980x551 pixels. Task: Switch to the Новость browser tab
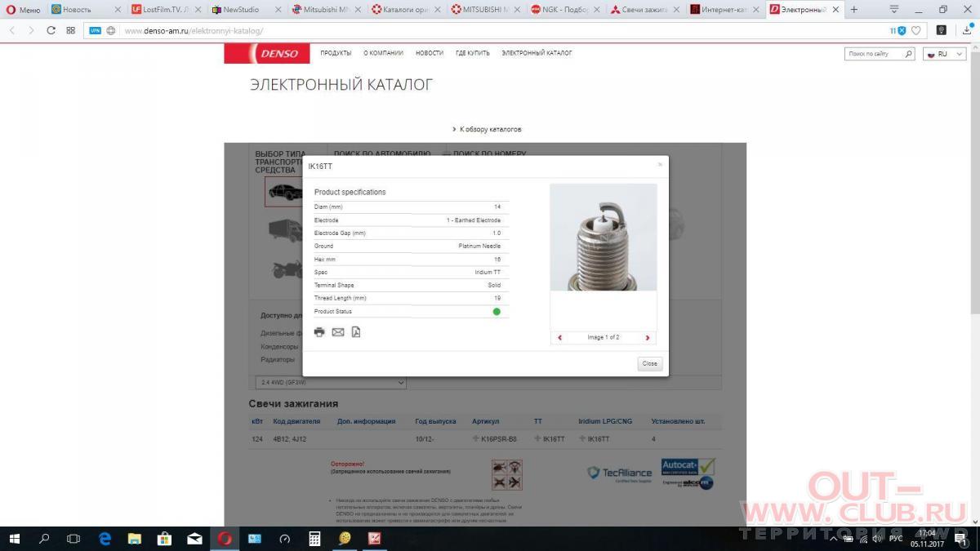pos(86,10)
